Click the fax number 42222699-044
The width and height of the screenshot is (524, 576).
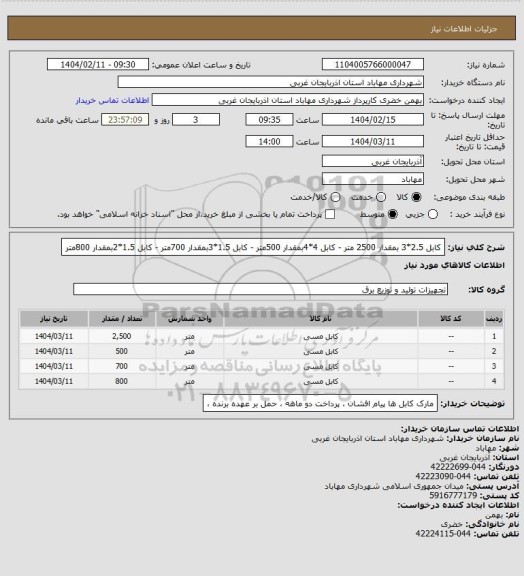[x=458, y=467]
